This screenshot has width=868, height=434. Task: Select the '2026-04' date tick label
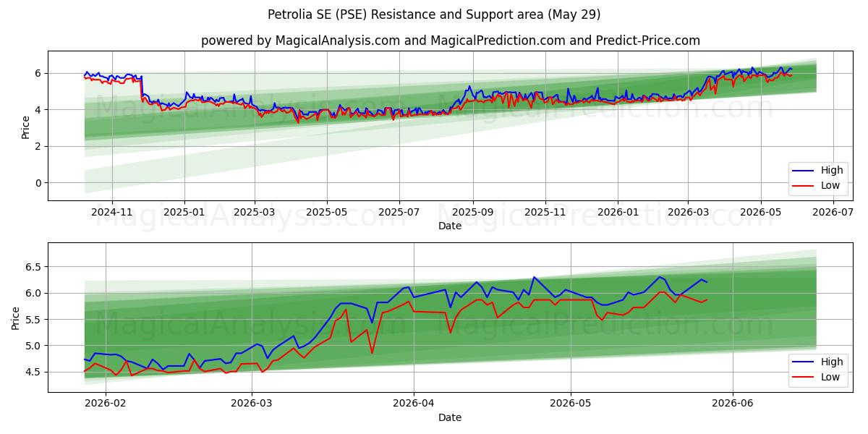tap(414, 404)
